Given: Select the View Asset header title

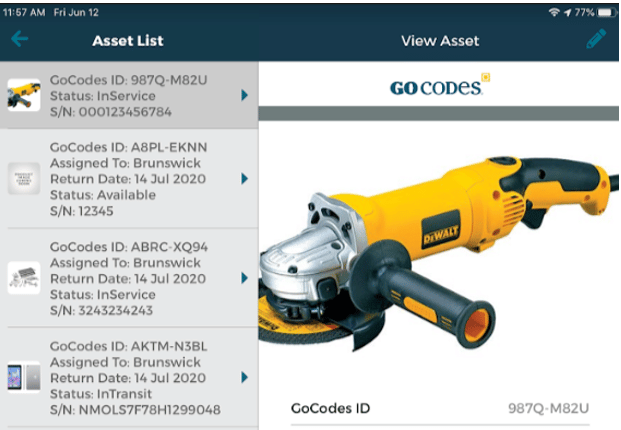Looking at the screenshot, I should 440,41.
